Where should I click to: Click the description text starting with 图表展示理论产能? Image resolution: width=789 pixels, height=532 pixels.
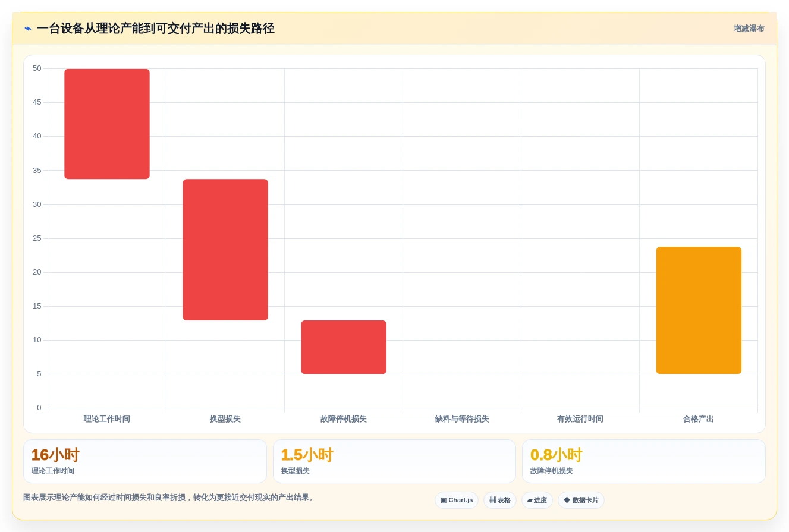pyautogui.click(x=169, y=498)
